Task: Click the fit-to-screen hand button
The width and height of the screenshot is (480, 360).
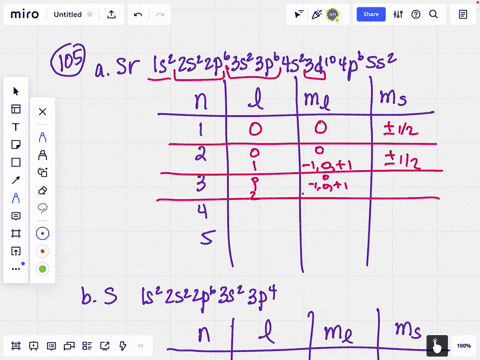Action: click(x=437, y=346)
